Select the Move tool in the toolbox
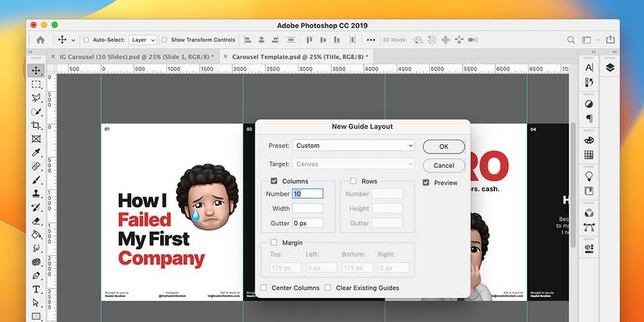Viewport: 644px width, 322px height. click(x=36, y=70)
